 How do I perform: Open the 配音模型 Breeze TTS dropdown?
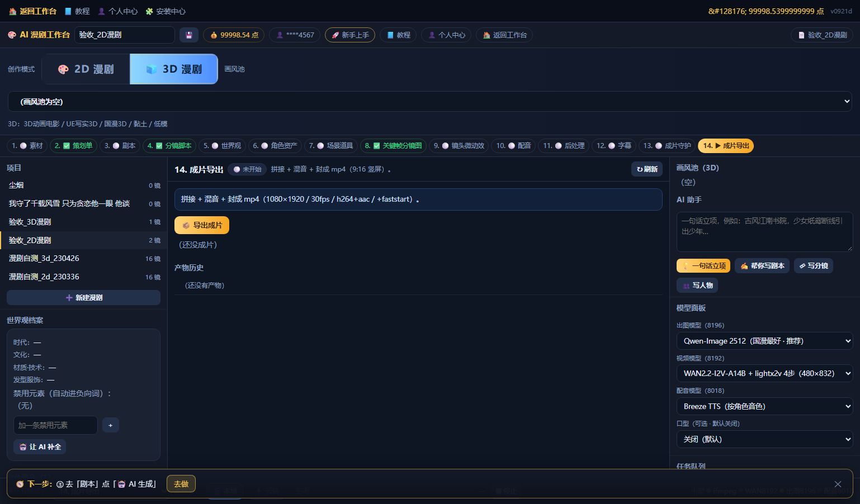pyautogui.click(x=764, y=406)
